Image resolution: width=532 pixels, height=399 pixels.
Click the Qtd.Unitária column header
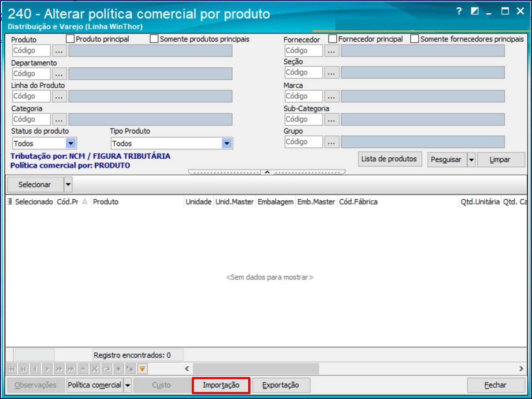(x=480, y=202)
